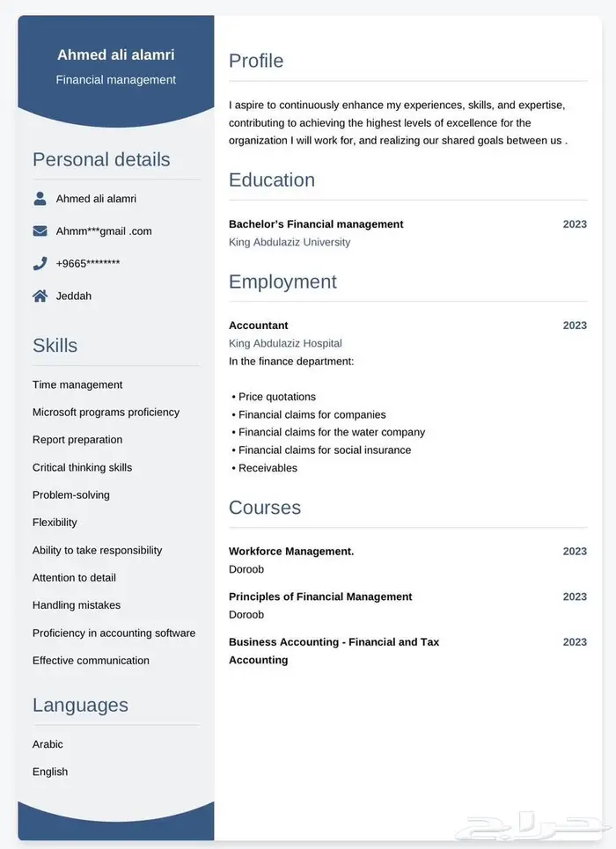Click the Languages heading in sidebar
Screen dimensions: 616x849
click(80, 705)
